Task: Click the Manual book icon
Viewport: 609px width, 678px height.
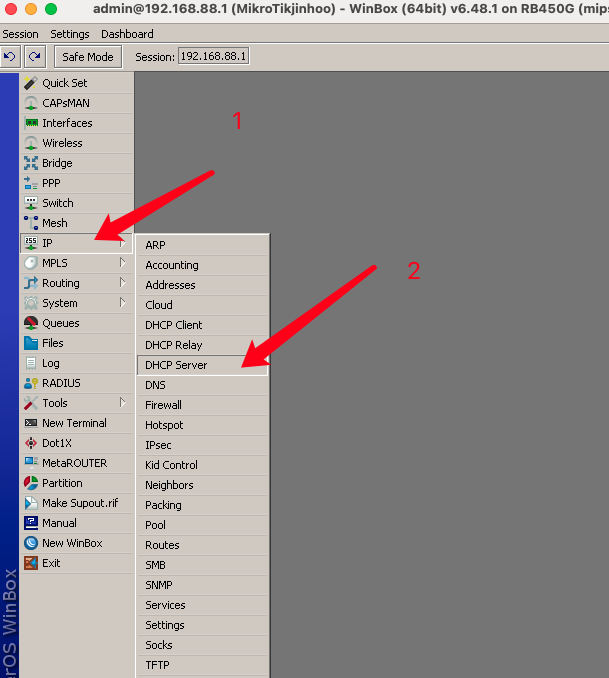Action: pyautogui.click(x=31, y=523)
